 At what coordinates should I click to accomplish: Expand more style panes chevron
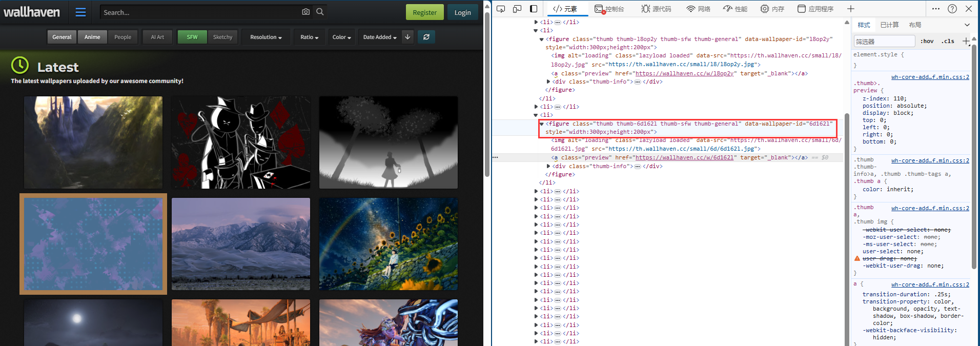(967, 25)
